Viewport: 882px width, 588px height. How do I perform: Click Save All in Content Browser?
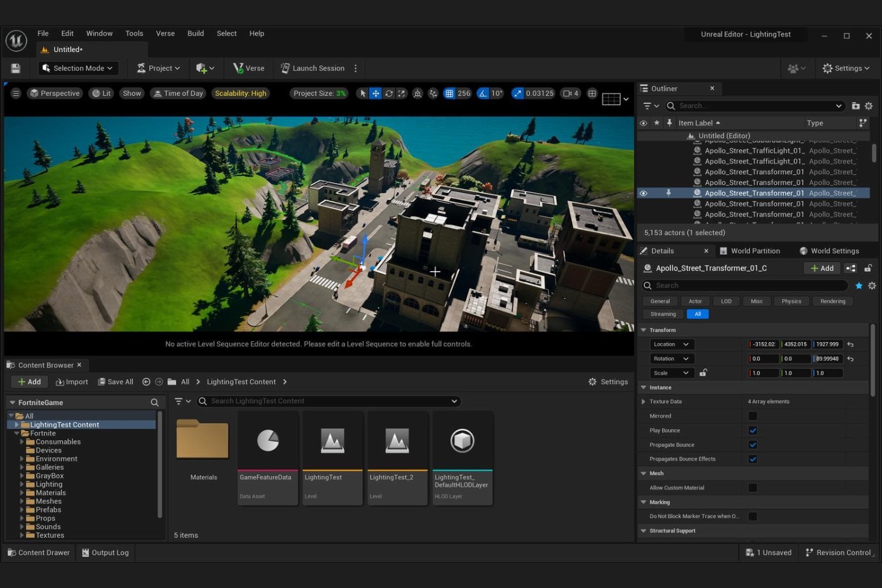[115, 382]
